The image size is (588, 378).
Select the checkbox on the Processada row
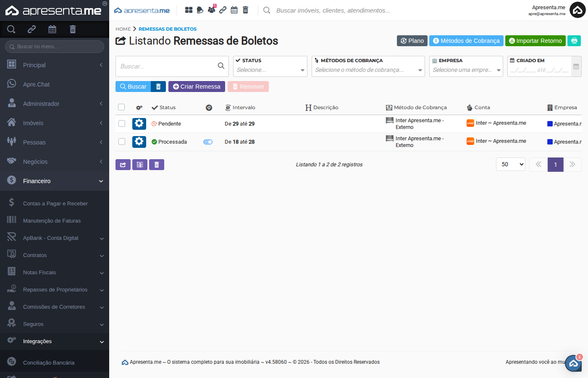(121, 142)
